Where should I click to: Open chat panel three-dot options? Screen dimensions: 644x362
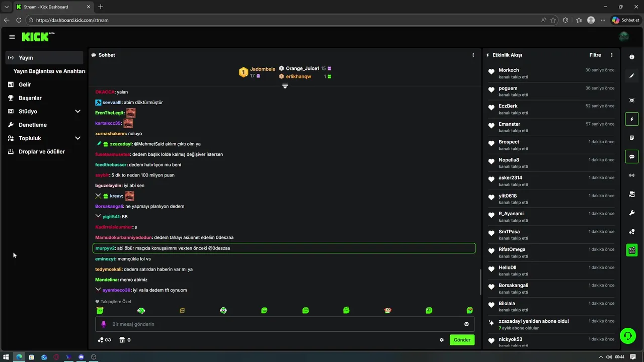473,55
